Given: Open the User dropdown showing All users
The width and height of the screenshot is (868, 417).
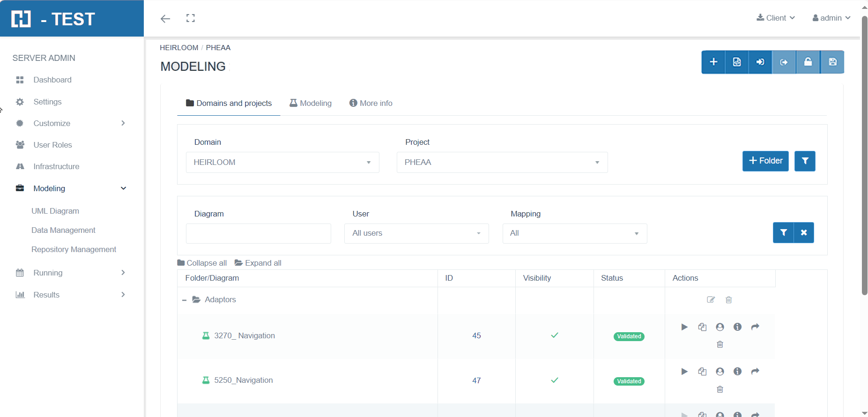Looking at the screenshot, I should point(416,233).
